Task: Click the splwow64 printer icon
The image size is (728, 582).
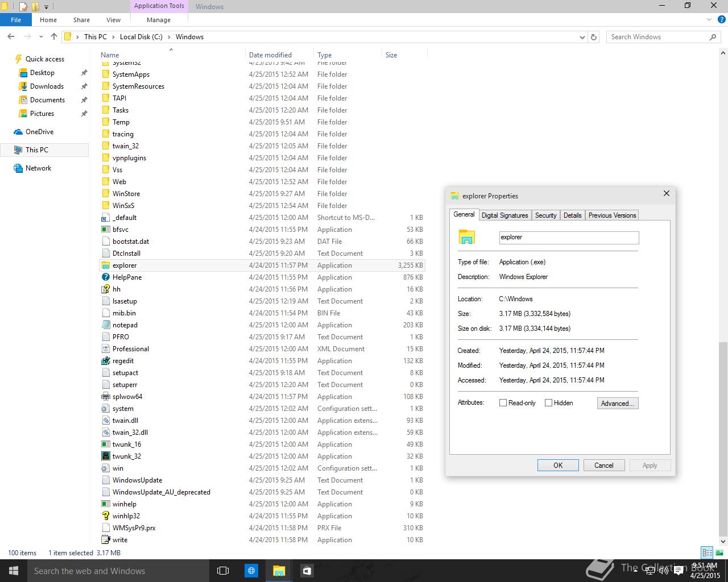Action: pyautogui.click(x=105, y=397)
